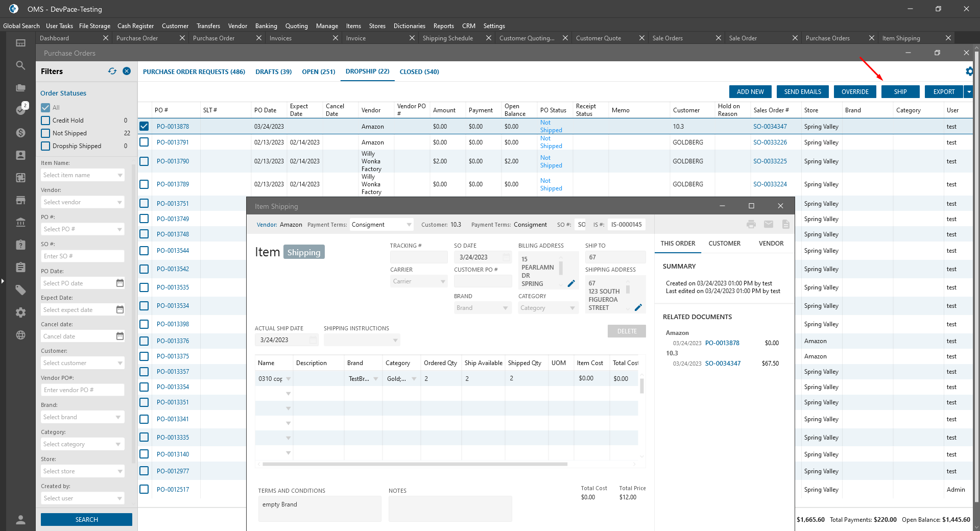The width and height of the screenshot is (980, 531).
Task: Check the Not Shipped filter checkbox
Action: [x=45, y=133]
